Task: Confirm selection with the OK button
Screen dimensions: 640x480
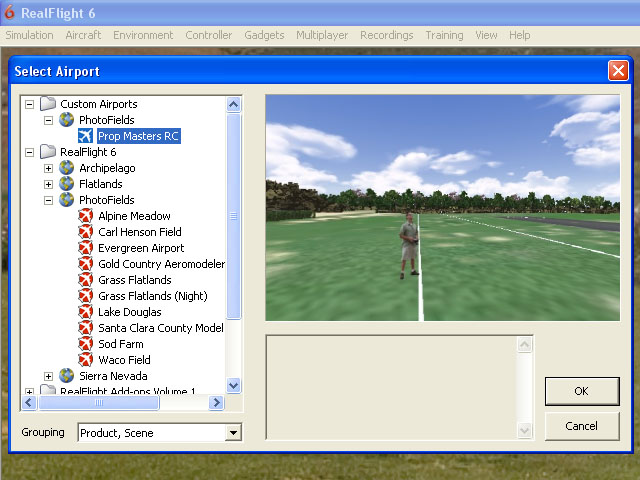Action: (582, 391)
